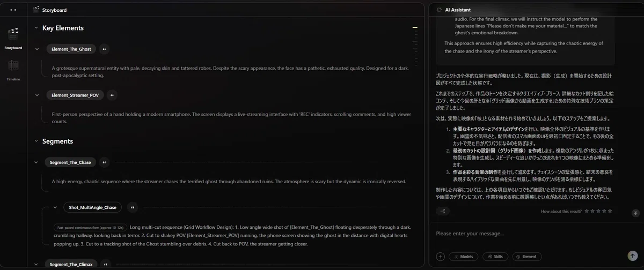Image resolution: width=644 pixels, height=270 pixels.
Task: Send message with the arrow button
Action: coord(631,256)
